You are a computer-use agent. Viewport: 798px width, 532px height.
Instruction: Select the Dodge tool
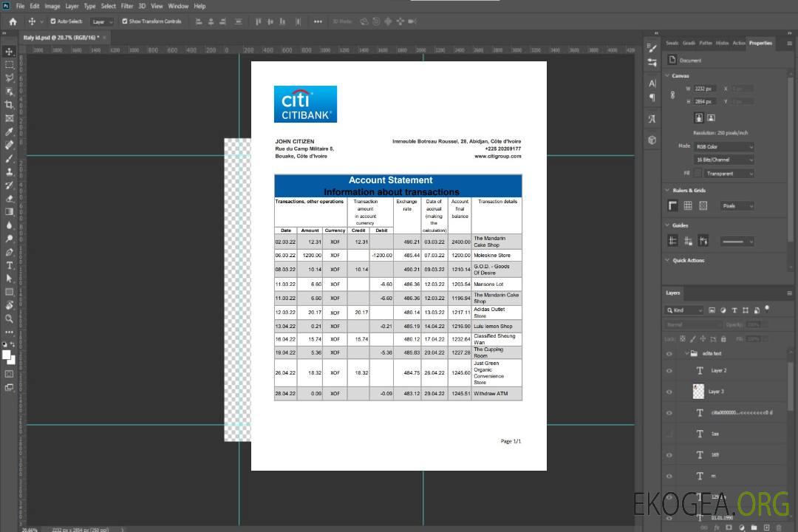point(9,238)
